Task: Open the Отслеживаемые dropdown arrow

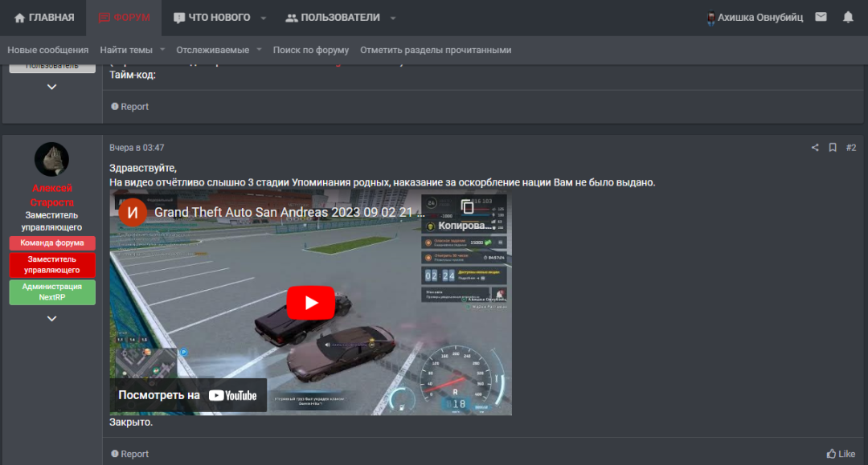Action: 259,50
